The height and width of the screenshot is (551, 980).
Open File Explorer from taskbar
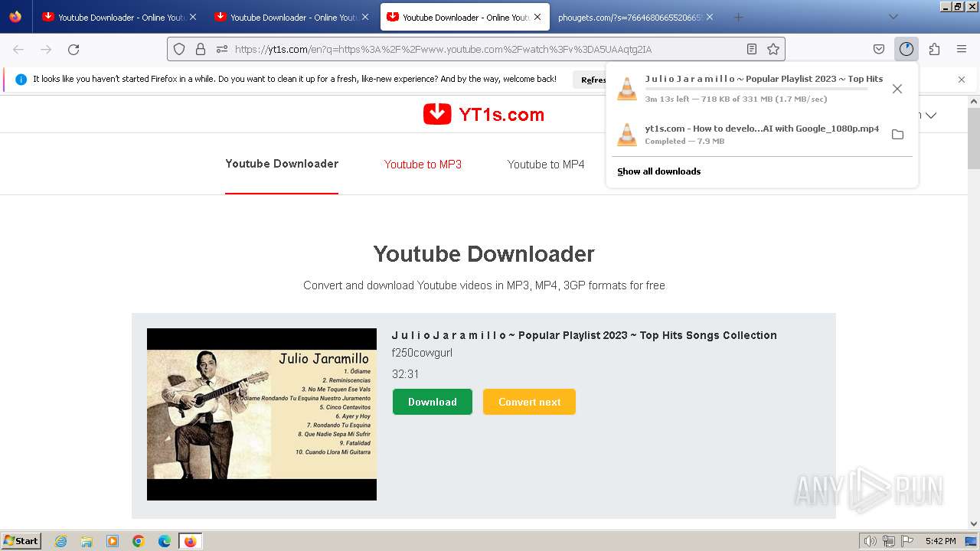point(87,541)
